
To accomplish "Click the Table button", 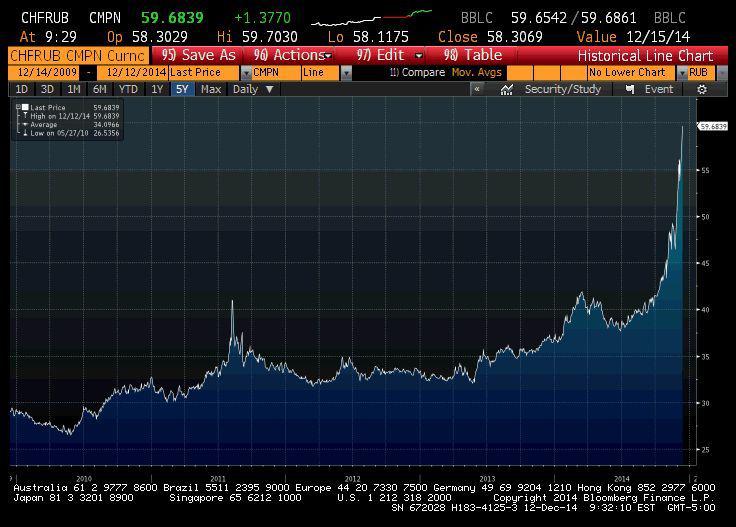I will tap(472, 55).
